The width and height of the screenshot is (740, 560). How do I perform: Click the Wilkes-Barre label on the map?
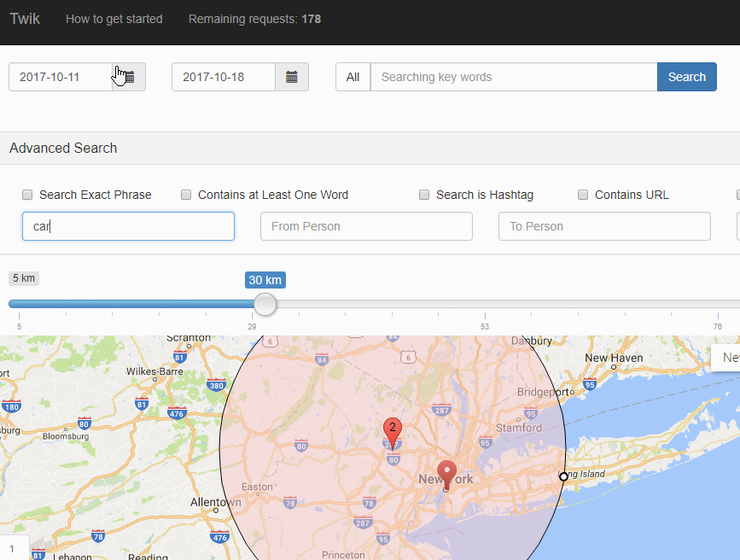coord(154,371)
